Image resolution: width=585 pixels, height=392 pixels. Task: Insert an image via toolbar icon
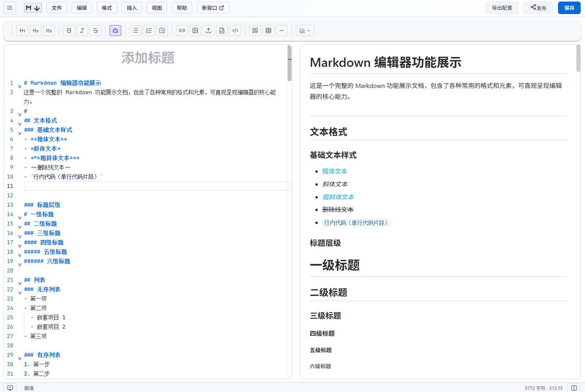195,30
